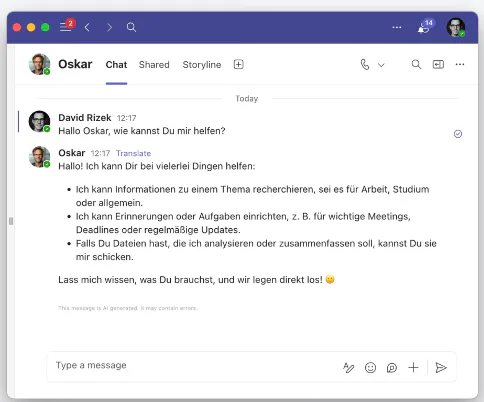Open the title bar more options ellipsis
This screenshot has width=484, height=402.
tap(397, 27)
